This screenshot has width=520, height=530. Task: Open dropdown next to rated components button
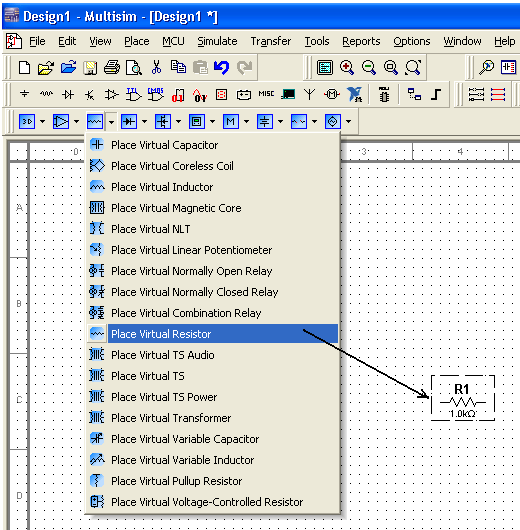pyautogui.click(x=314, y=121)
